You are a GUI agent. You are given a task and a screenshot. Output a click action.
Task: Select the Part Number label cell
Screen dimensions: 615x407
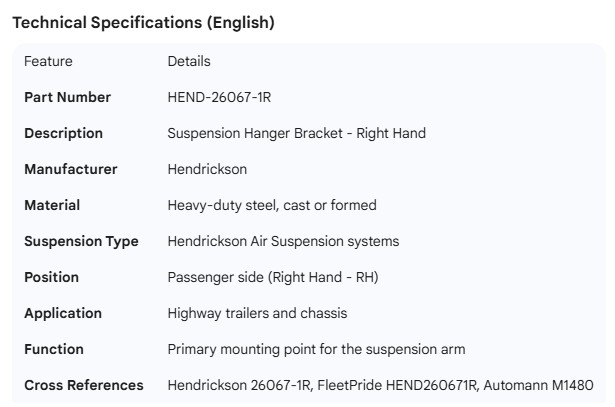pos(67,98)
